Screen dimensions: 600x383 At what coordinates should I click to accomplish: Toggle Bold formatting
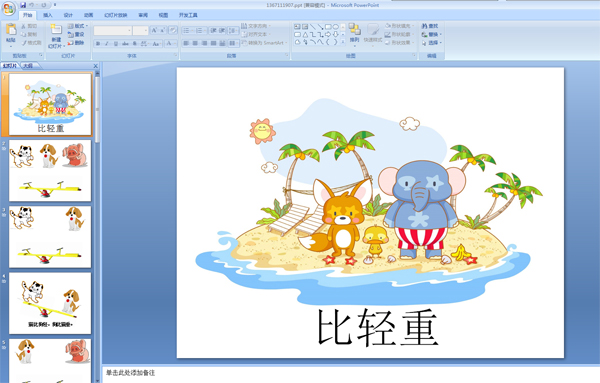(x=98, y=44)
